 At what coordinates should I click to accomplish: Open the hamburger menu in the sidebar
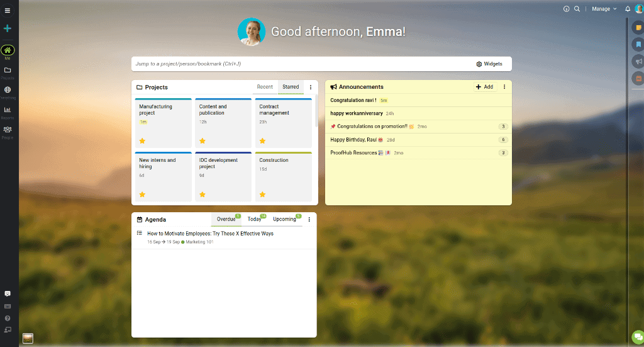pos(8,11)
